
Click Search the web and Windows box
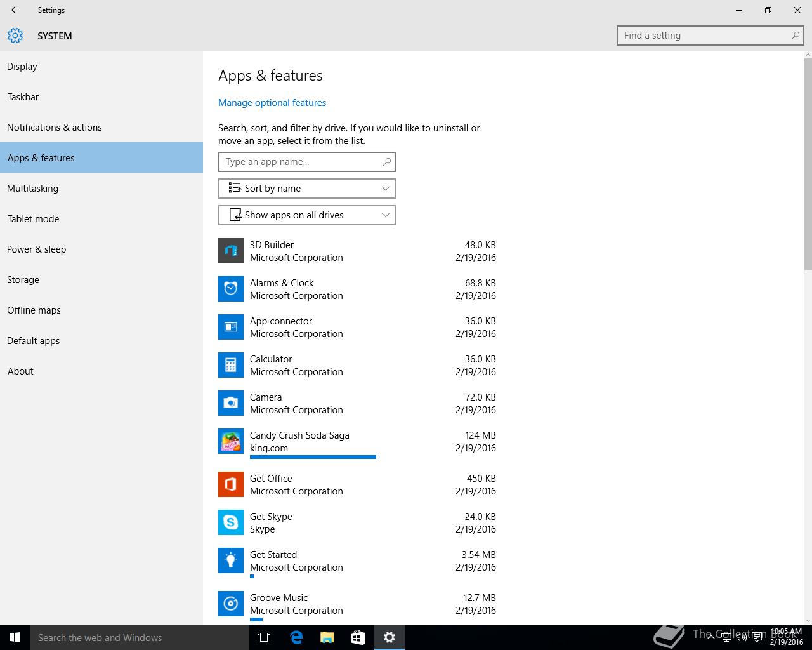[x=140, y=637]
